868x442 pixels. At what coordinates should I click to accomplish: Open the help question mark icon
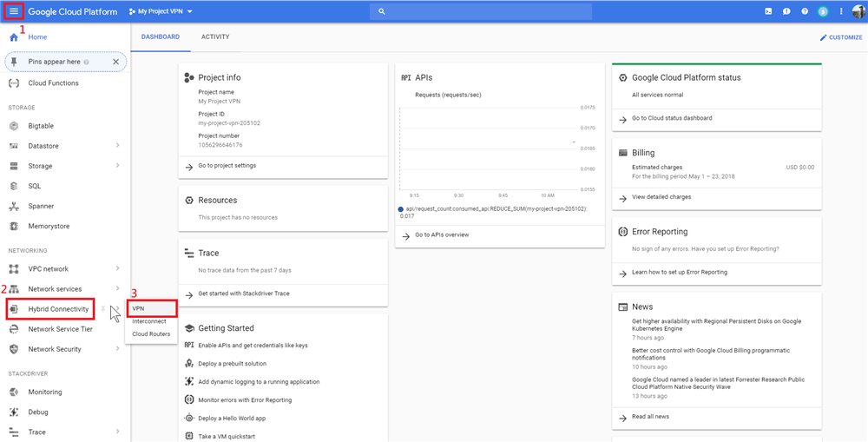(x=805, y=11)
